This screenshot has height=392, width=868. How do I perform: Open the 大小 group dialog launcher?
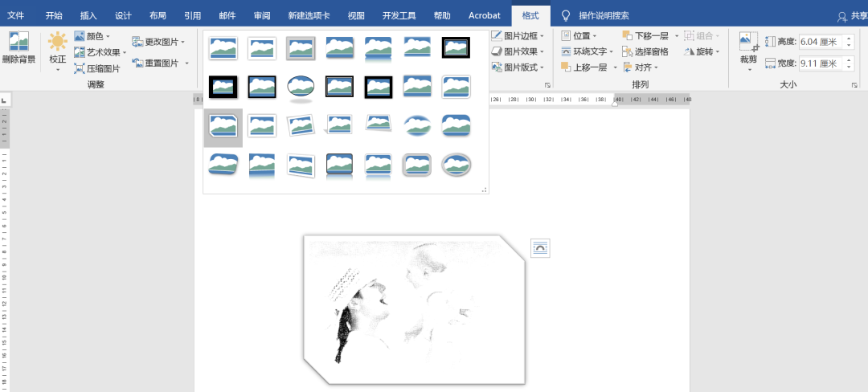[x=854, y=84]
